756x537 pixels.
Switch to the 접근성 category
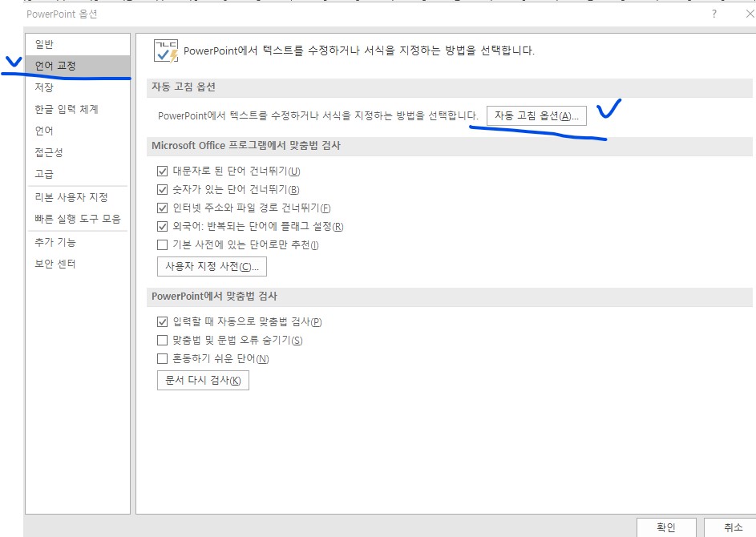[x=78, y=152]
